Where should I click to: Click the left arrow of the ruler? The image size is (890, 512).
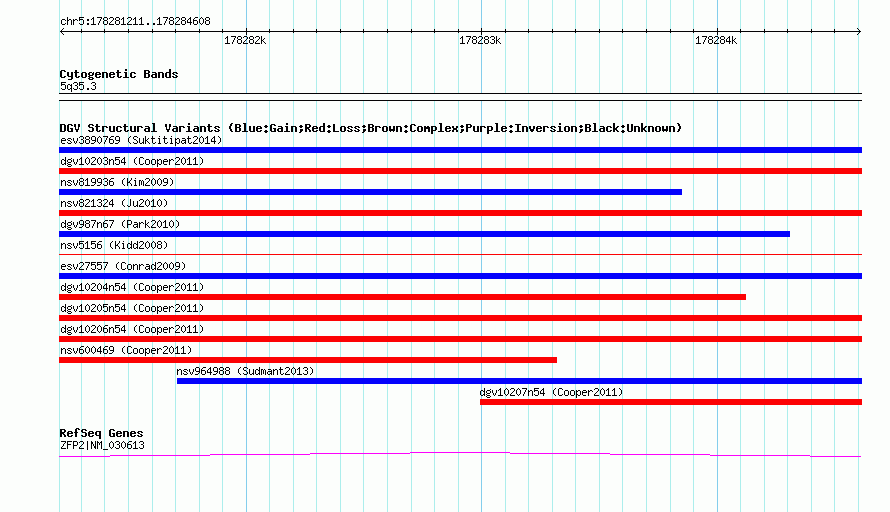pos(62,31)
